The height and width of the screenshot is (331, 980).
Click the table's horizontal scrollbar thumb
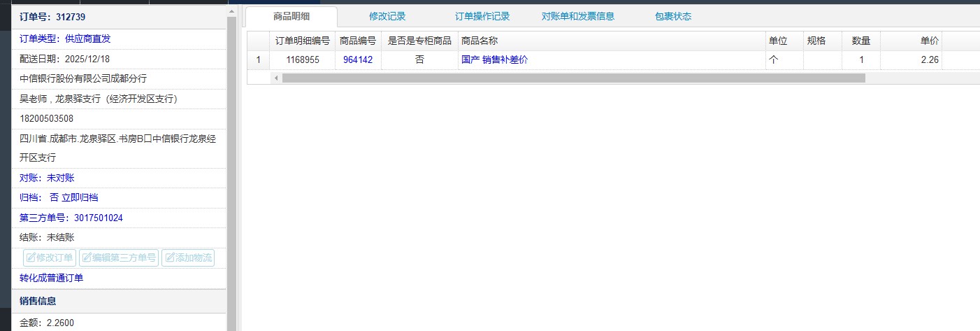click(x=573, y=78)
